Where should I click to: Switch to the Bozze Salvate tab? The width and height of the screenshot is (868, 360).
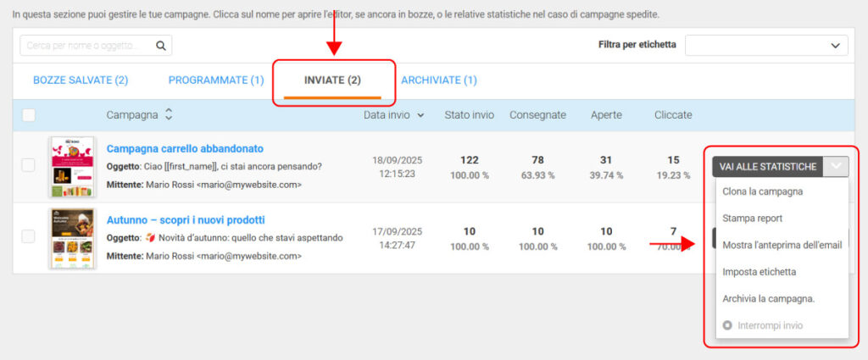pos(81,80)
